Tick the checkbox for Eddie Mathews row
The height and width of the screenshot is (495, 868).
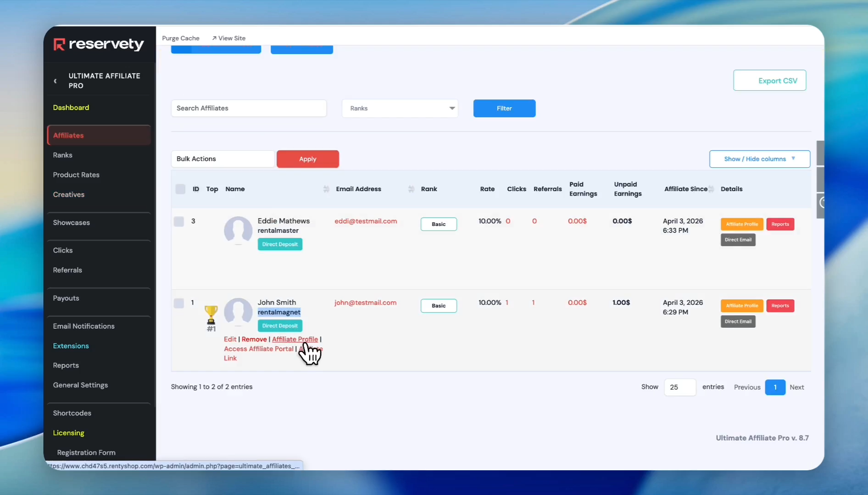coord(179,221)
